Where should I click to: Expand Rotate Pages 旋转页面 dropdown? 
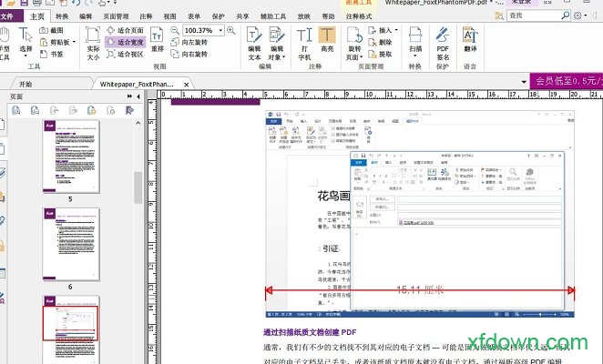coord(362,57)
